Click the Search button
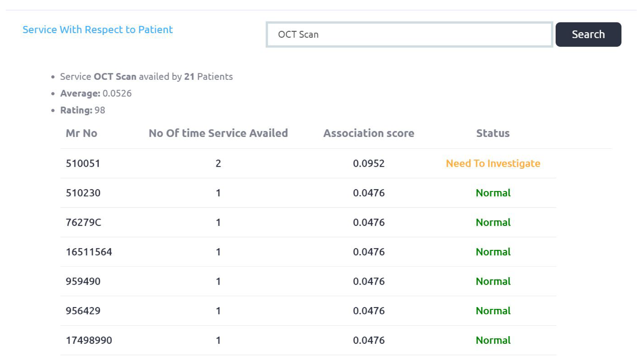The width and height of the screenshot is (644, 360). [x=588, y=34]
